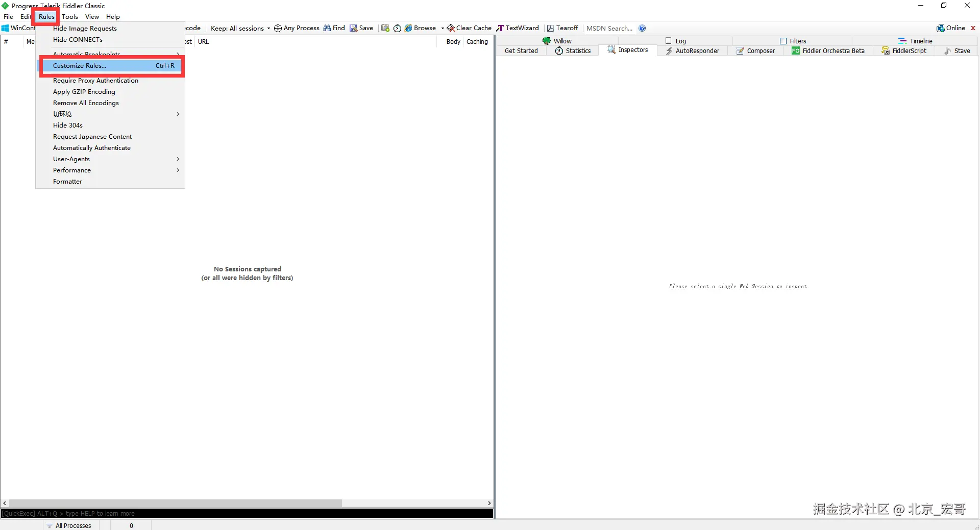The height and width of the screenshot is (530, 980).
Task: Click the Rules menu bar item
Action: [46, 17]
